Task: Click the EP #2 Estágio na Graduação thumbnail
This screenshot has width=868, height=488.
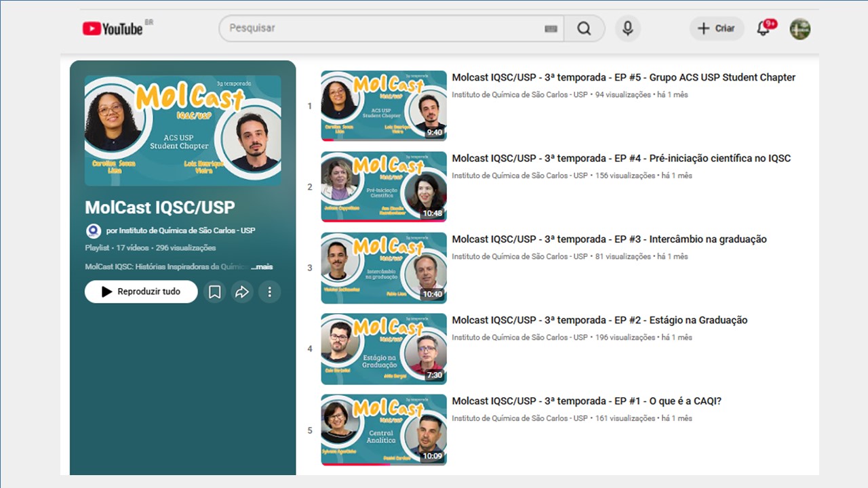Action: pos(384,348)
